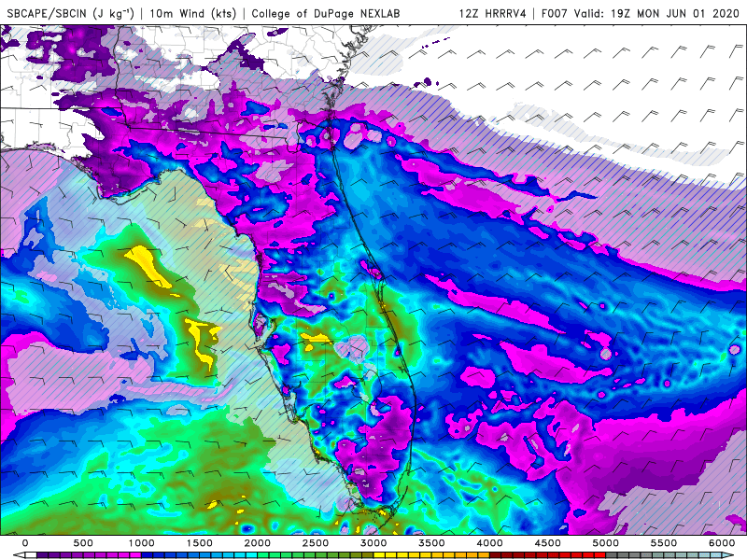Click the 0 value on the color scale
Image resolution: width=747 pixels, height=560 pixels.
click(25, 543)
